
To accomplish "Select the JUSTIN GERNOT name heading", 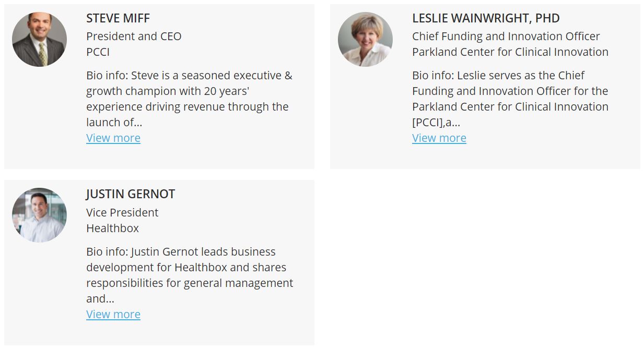I will click(x=131, y=194).
